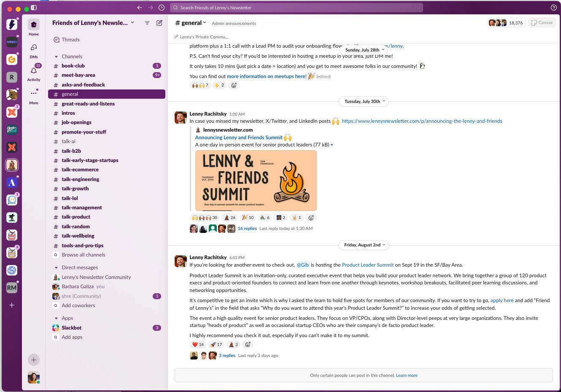Image resolution: width=561 pixels, height=392 pixels.
Task: Collapse the link preview image with 77 kB arrow
Action: coord(332,145)
